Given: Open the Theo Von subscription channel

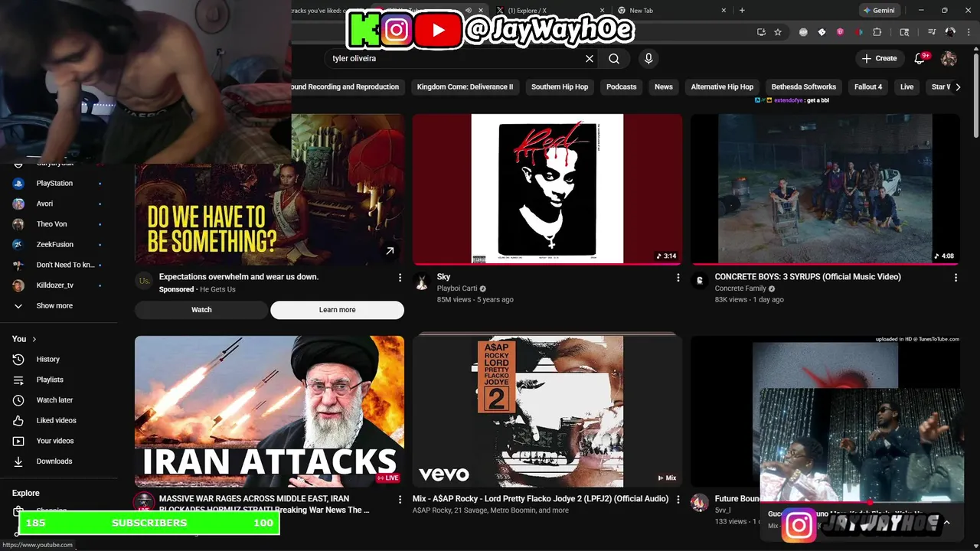Looking at the screenshot, I should (58, 224).
